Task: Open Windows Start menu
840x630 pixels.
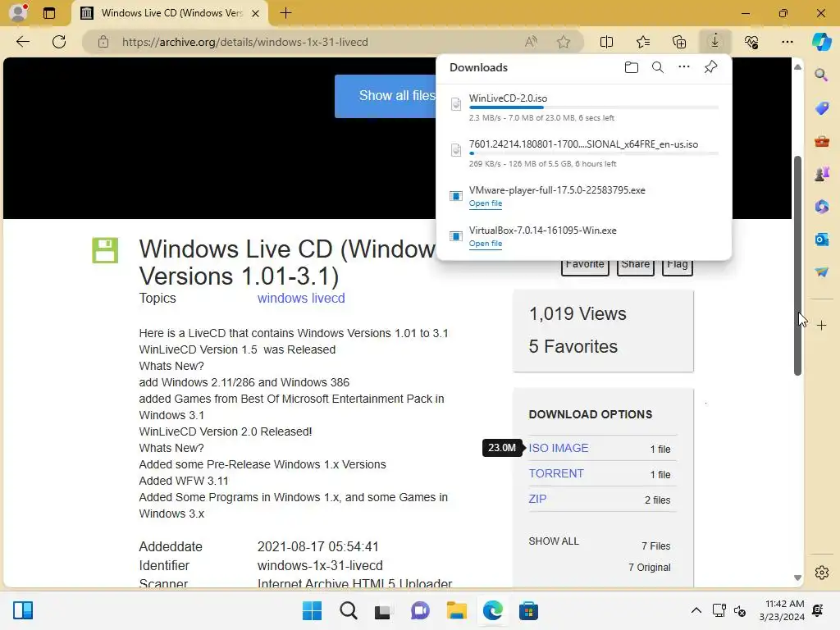Action: [x=312, y=610]
